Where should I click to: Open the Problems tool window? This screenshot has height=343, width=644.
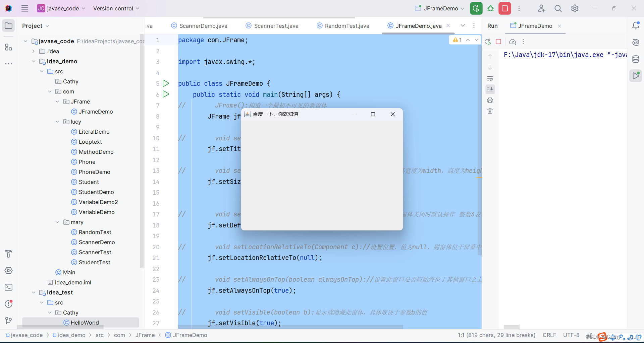[9, 304]
